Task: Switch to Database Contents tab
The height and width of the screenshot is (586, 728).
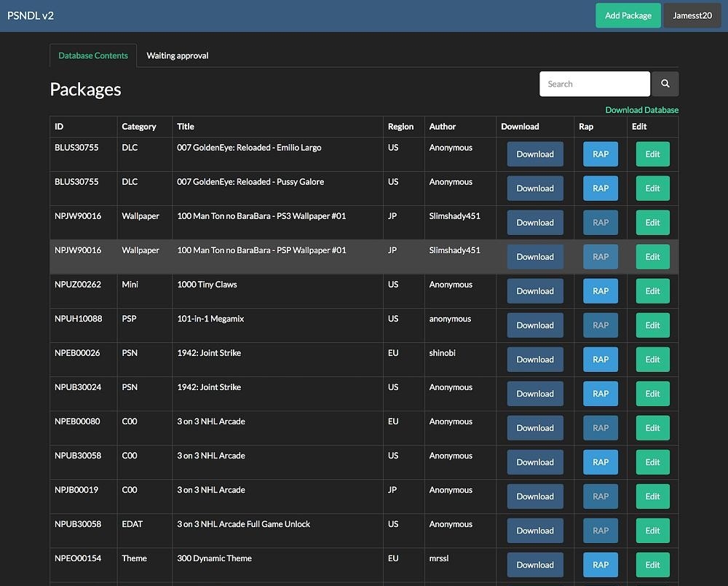Action: (93, 55)
